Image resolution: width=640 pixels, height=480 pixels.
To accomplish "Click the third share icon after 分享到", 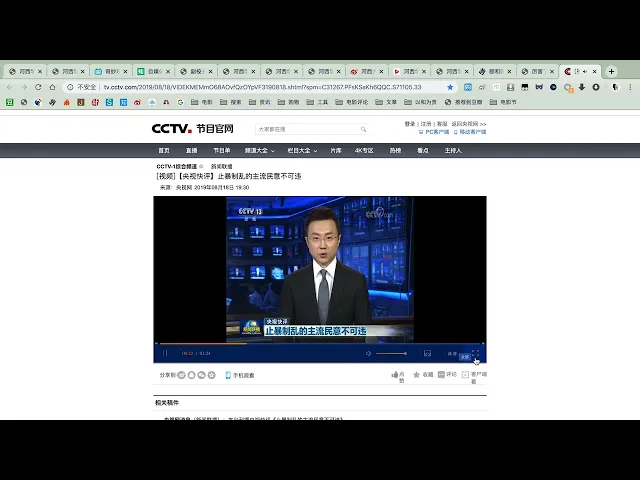I will [201, 375].
